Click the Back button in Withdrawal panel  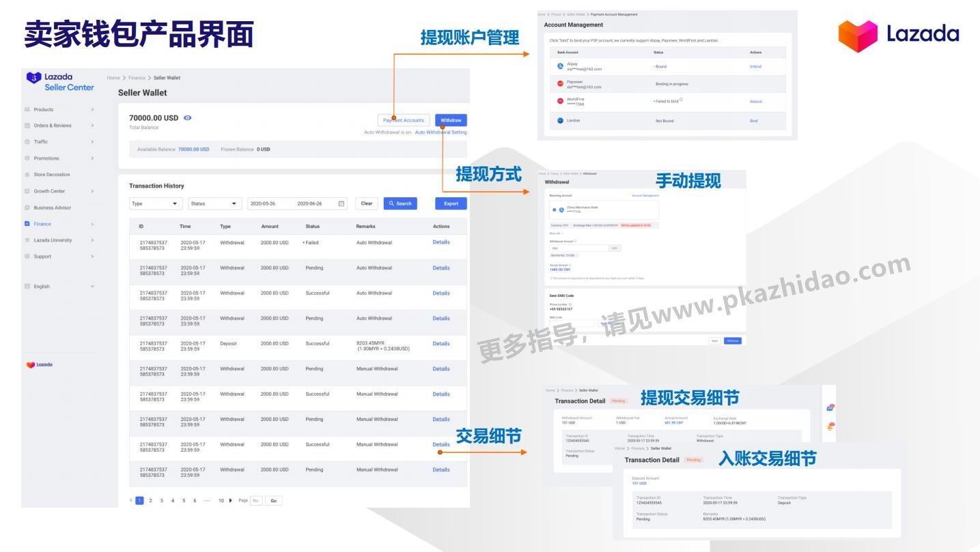714,340
